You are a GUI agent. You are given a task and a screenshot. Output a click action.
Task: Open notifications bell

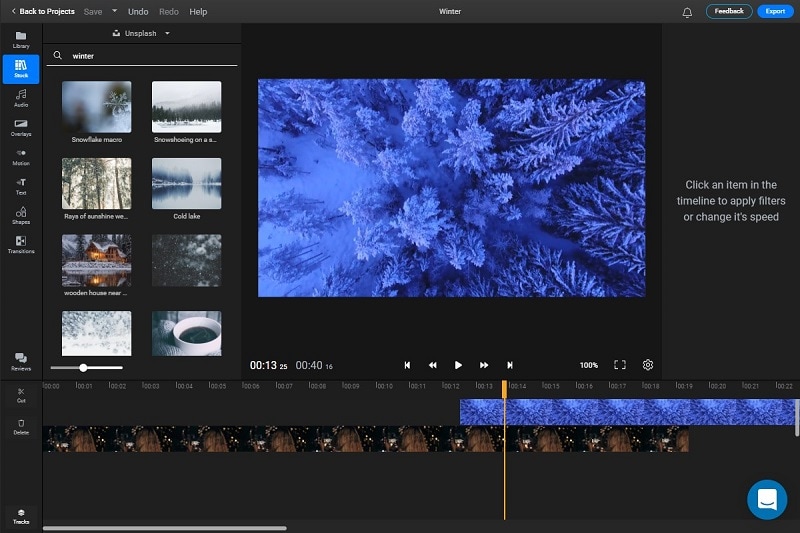[x=687, y=12]
